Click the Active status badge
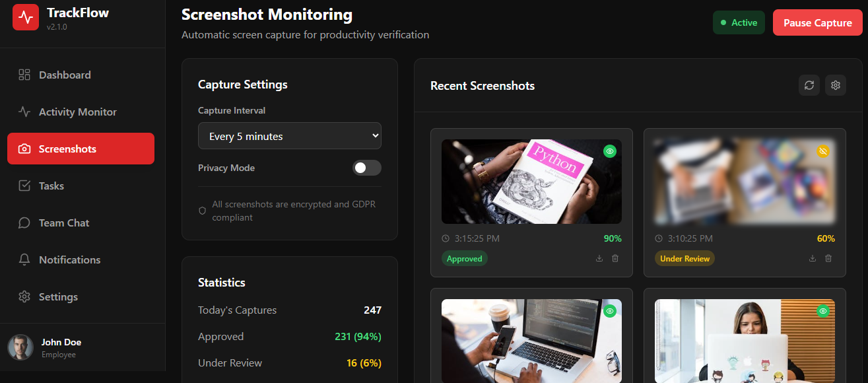The width and height of the screenshot is (868, 383). coord(739,22)
